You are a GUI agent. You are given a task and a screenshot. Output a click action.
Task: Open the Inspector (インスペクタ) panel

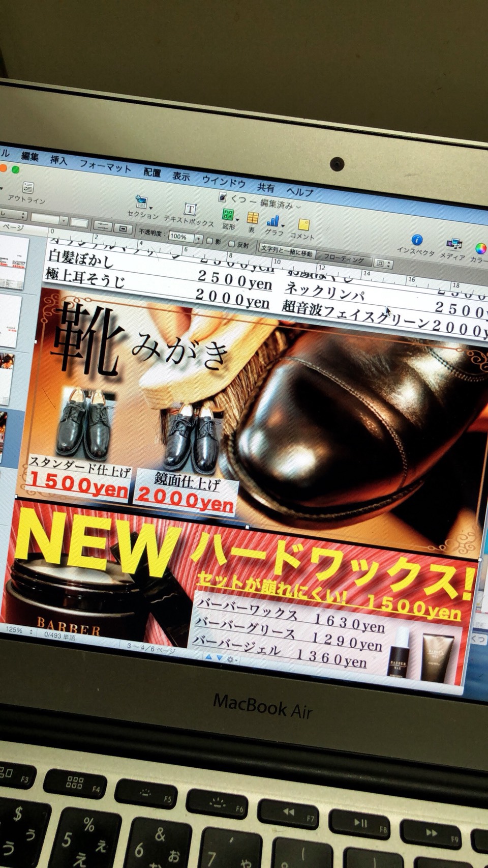417,240
